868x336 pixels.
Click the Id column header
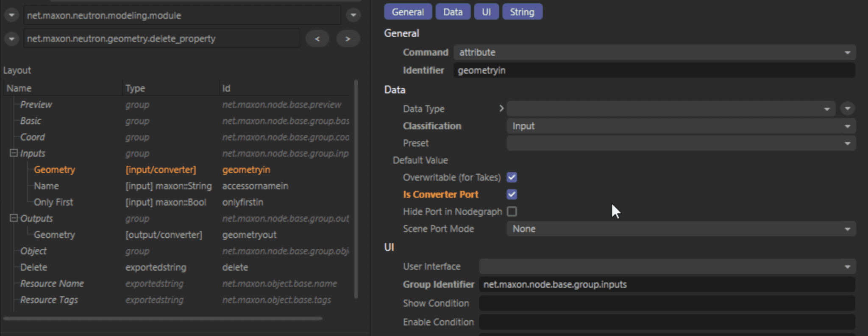pos(285,88)
